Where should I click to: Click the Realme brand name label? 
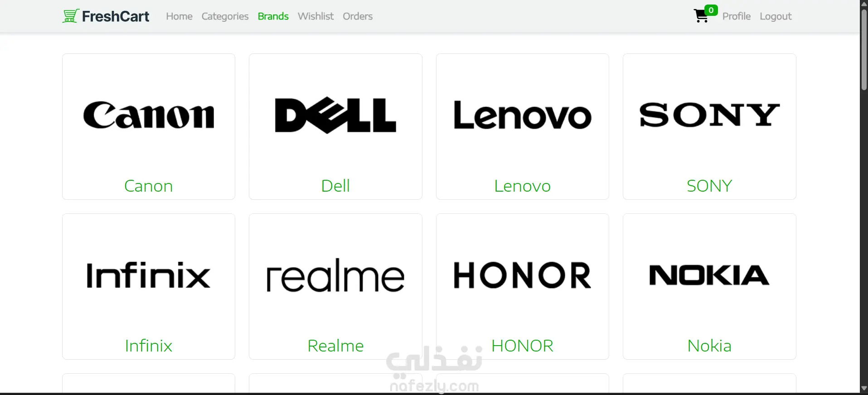[335, 346]
